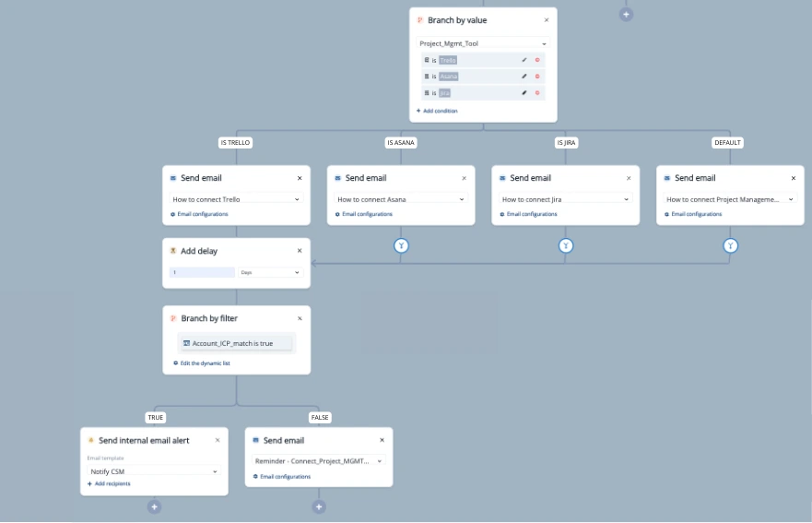
Task: Edit the Trello condition pencil icon
Action: tap(524, 60)
